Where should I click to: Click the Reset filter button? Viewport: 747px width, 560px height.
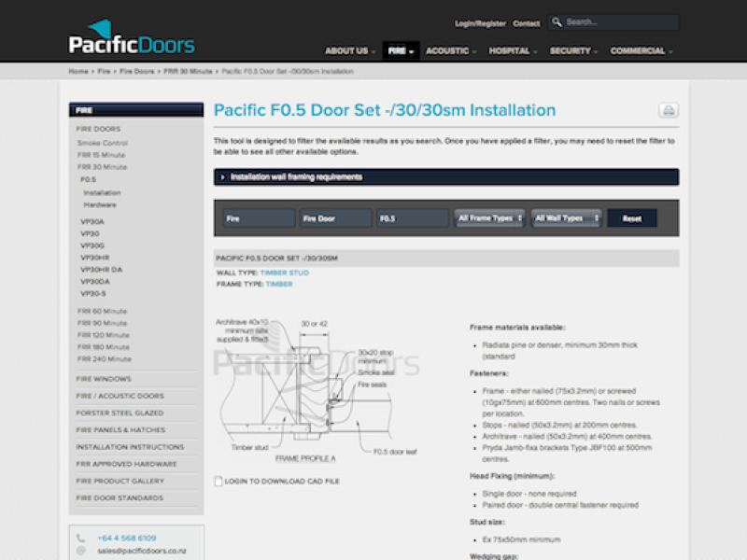[x=631, y=217]
